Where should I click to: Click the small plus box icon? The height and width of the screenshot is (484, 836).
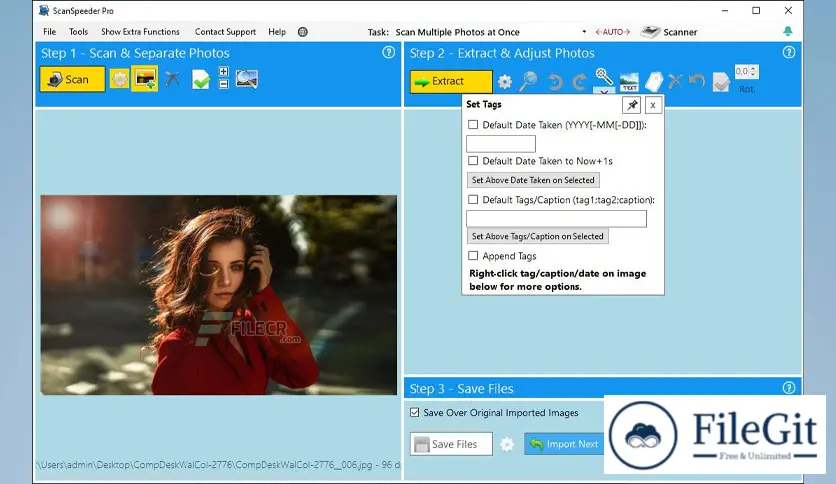coord(223,71)
